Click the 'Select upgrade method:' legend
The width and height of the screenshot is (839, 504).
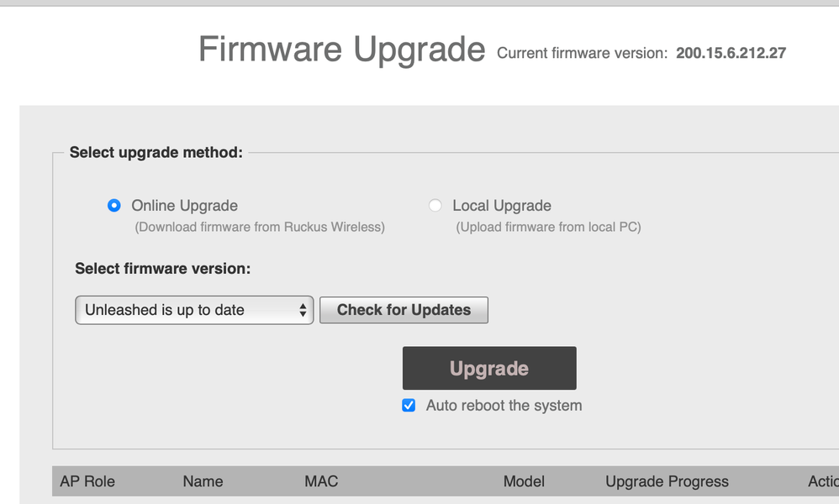point(156,152)
